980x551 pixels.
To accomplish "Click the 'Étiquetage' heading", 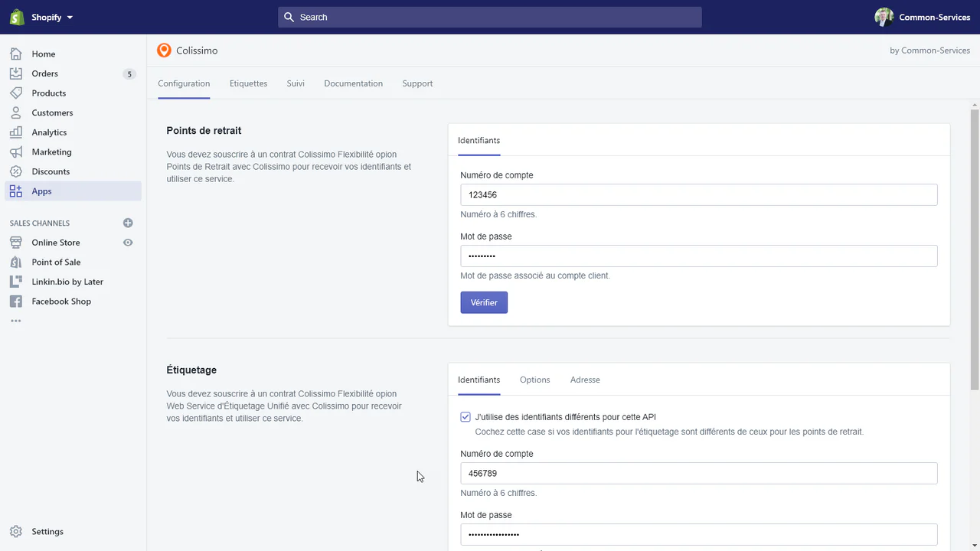I will (x=191, y=370).
